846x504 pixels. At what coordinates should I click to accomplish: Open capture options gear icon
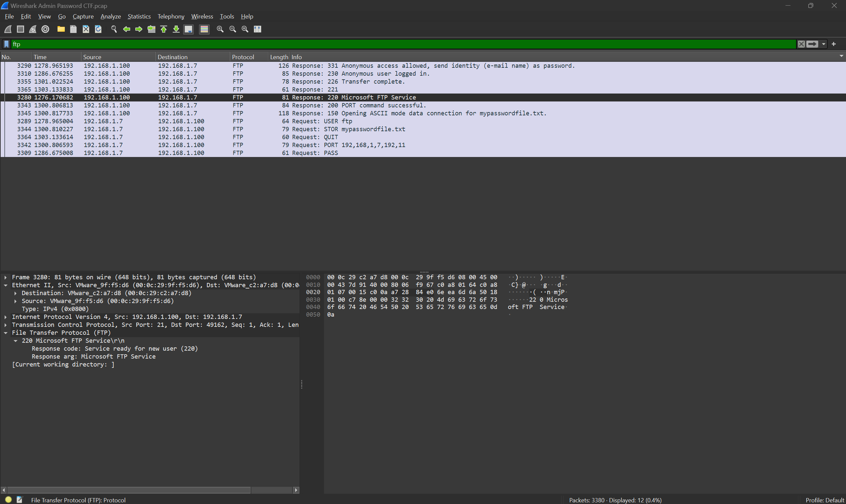pos(45,29)
